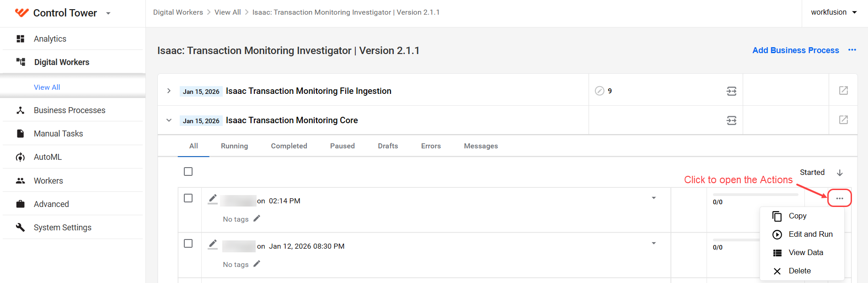Screen dimensions: 868x283
Task: Open Analytics in the sidebar
Action: click(50, 39)
